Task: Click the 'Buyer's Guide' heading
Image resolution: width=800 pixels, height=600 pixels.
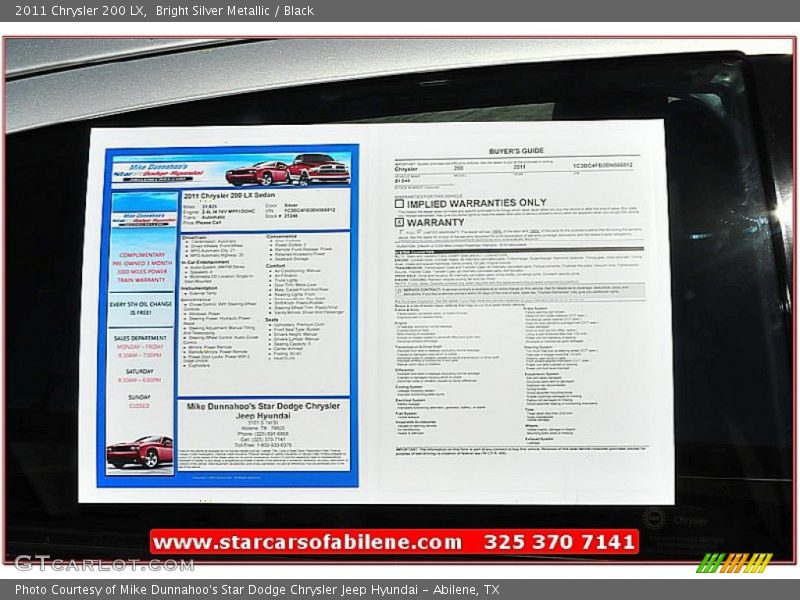Action: coord(516,151)
